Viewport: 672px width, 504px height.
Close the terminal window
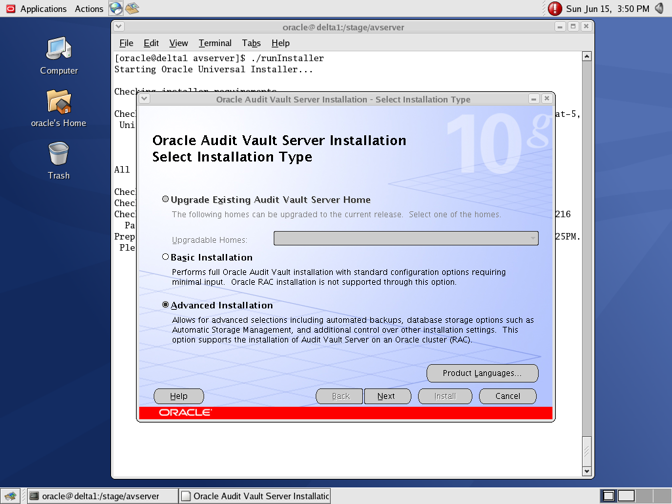[x=586, y=27]
